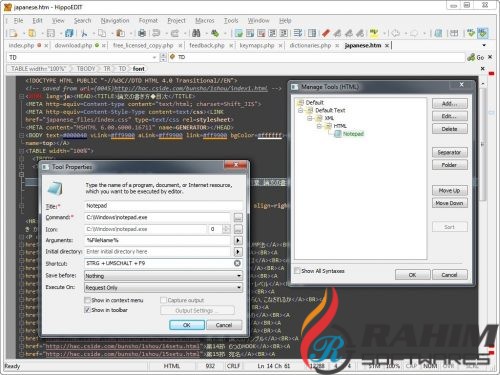Click Cancel in Tool Properties dialog
The width and height of the screenshot is (500, 375).
[224, 325]
